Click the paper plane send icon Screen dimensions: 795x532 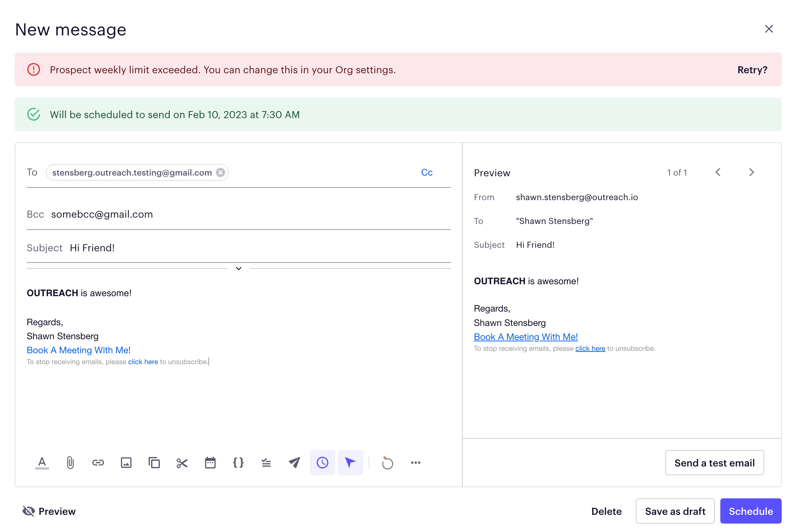(x=294, y=463)
